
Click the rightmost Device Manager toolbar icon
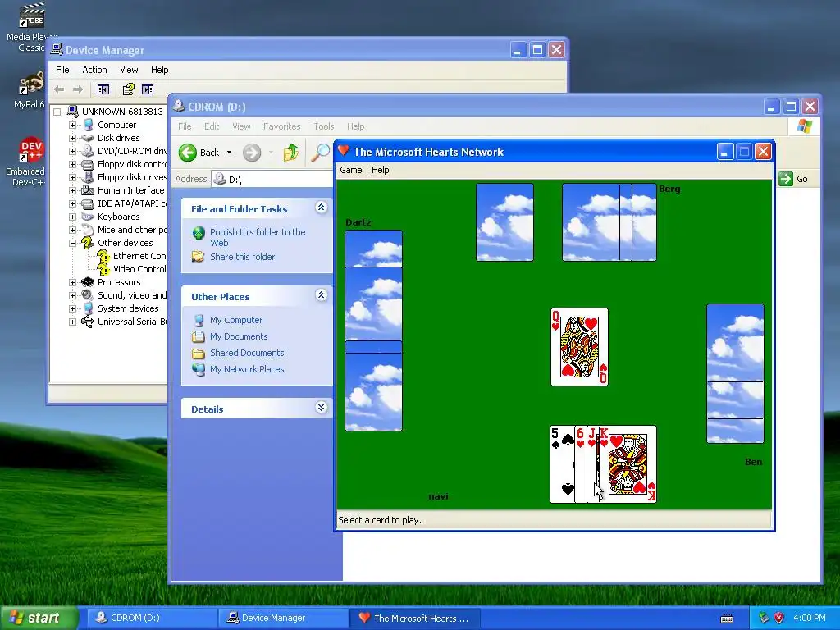coord(148,89)
